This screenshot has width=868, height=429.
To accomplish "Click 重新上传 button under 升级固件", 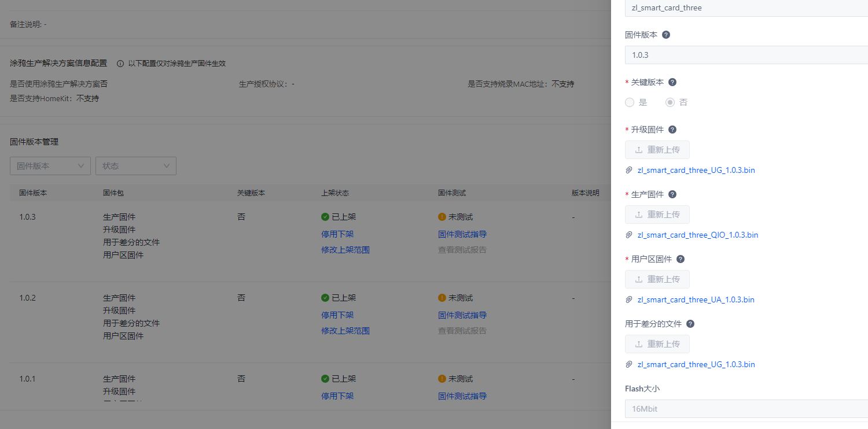I will (x=657, y=150).
